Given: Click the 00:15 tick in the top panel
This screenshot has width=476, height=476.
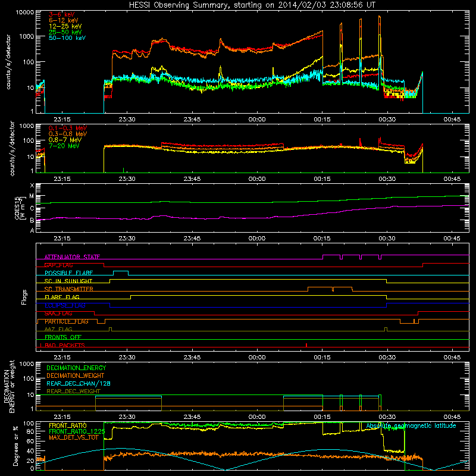Looking at the screenshot, I should click(x=322, y=120).
